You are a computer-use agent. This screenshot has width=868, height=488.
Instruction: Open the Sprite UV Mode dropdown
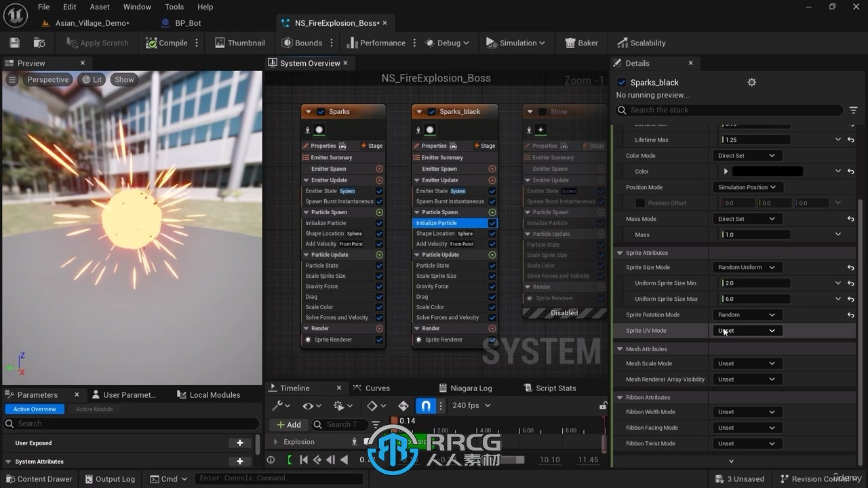click(747, 331)
